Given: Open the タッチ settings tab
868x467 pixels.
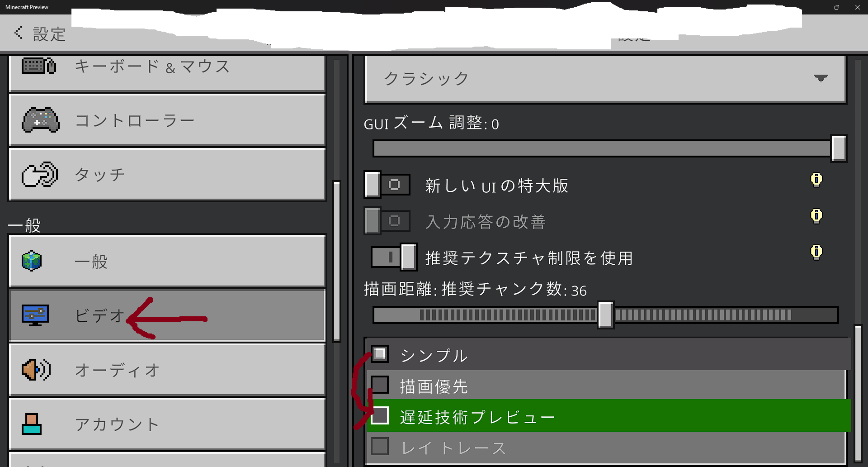Looking at the screenshot, I should (167, 174).
